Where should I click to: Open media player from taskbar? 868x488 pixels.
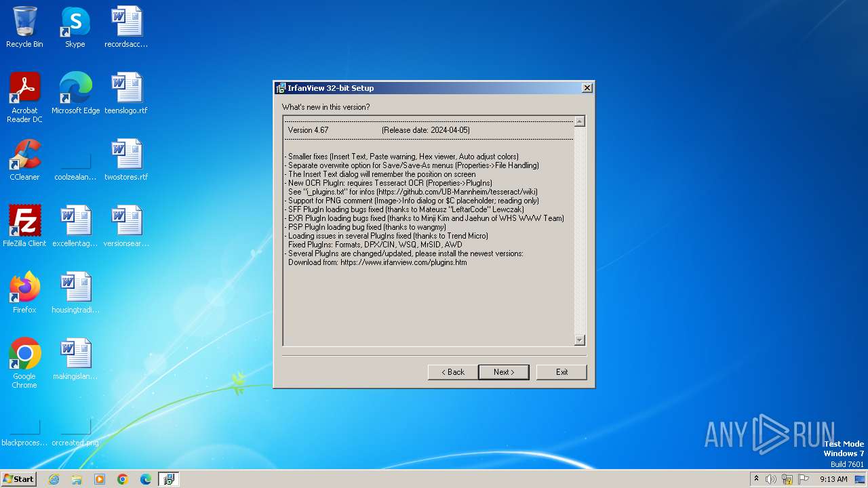point(100,479)
